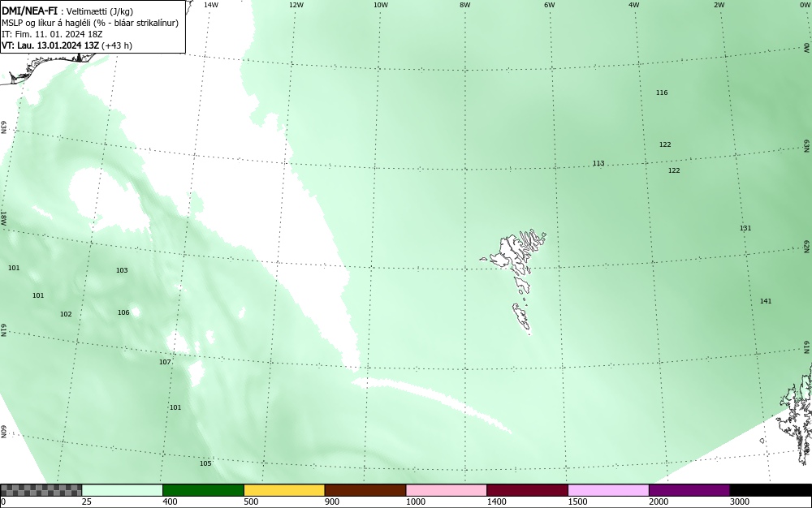Click the 107 value on the map
The image size is (812, 508).
coord(165,362)
